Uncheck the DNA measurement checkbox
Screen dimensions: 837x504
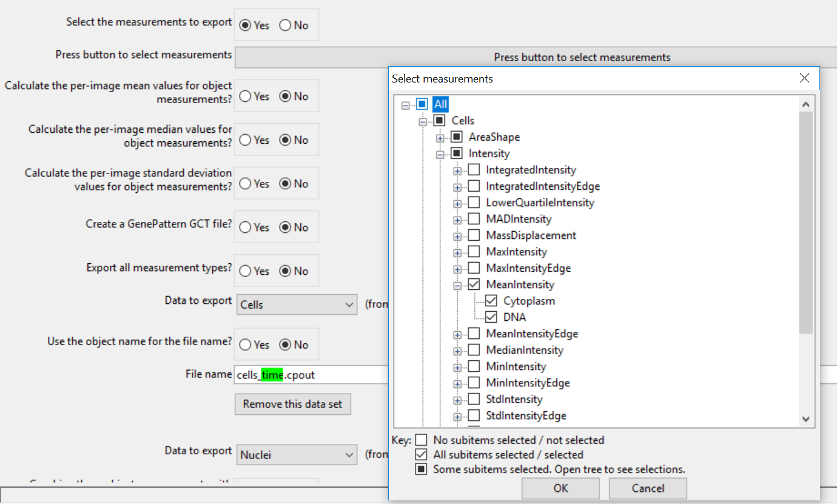[x=491, y=317]
